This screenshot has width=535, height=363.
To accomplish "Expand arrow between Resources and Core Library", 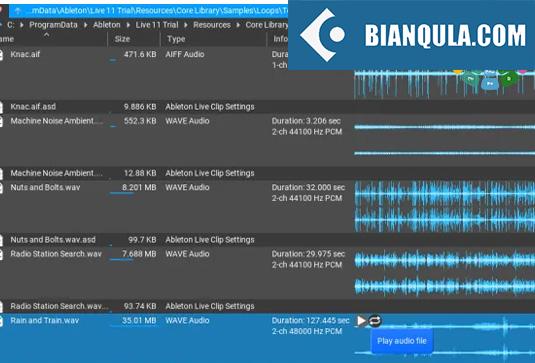I will point(238,25).
